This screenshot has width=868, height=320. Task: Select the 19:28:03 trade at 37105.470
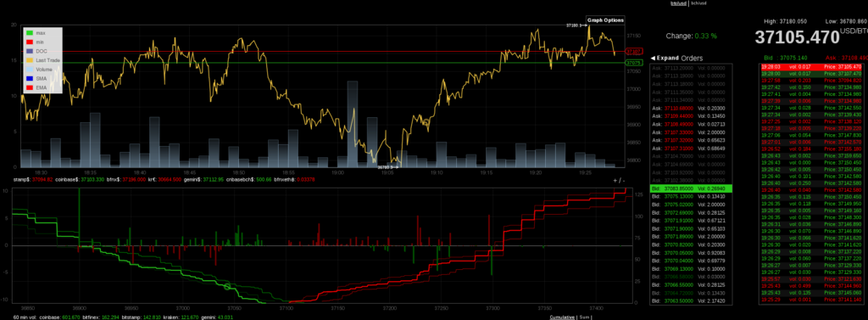point(810,66)
